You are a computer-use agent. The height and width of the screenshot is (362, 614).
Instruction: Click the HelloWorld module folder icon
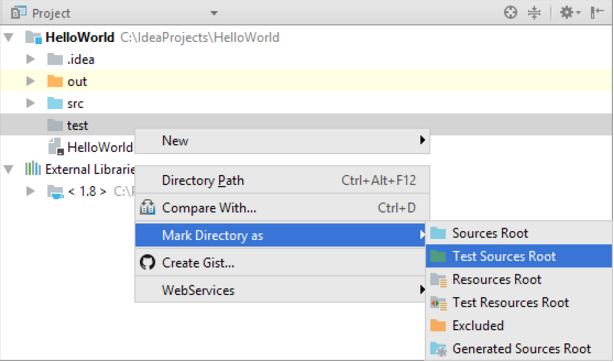[x=33, y=38]
